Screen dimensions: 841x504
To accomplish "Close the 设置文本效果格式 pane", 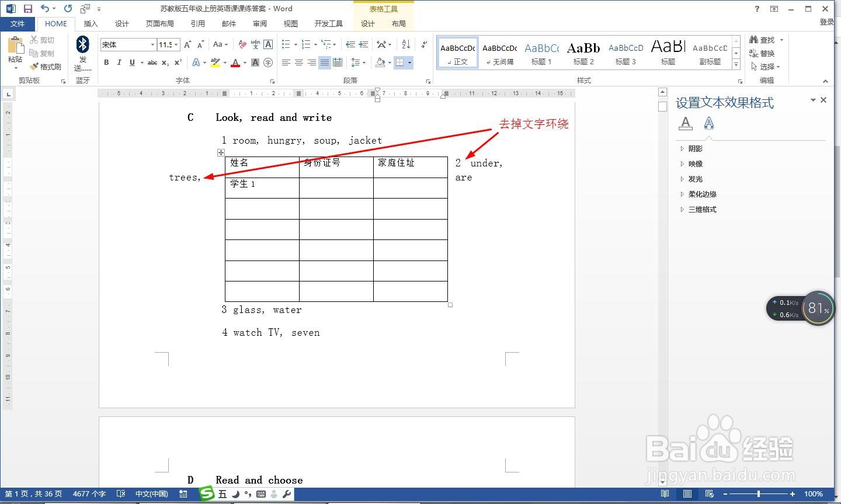I will [x=823, y=100].
